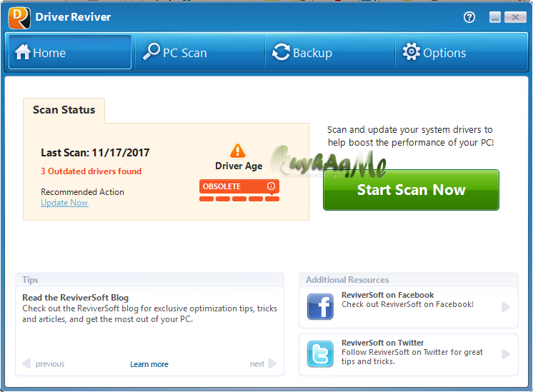Open the PC Scan tab
This screenshot has height=392, width=533.
(x=200, y=52)
